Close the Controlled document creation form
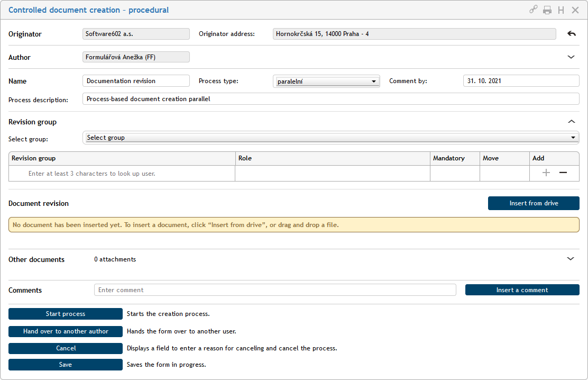The height and width of the screenshot is (380, 588). click(x=575, y=10)
